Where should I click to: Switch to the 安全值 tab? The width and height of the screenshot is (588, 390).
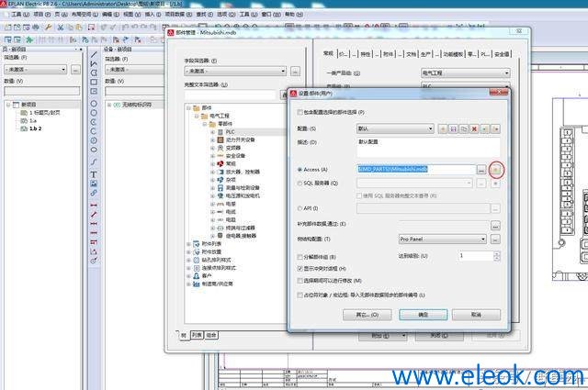point(502,54)
